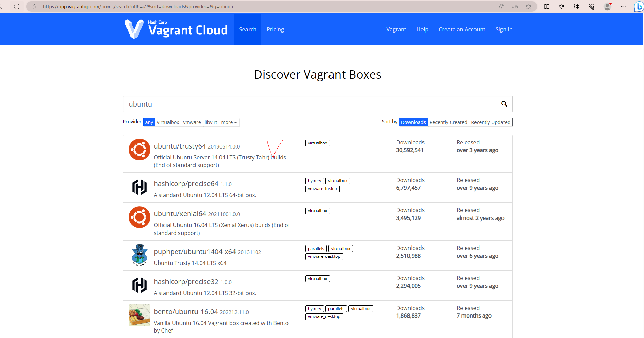Click the browser address bar URL
Image resolution: width=644 pixels, height=338 pixels.
[x=139, y=6]
